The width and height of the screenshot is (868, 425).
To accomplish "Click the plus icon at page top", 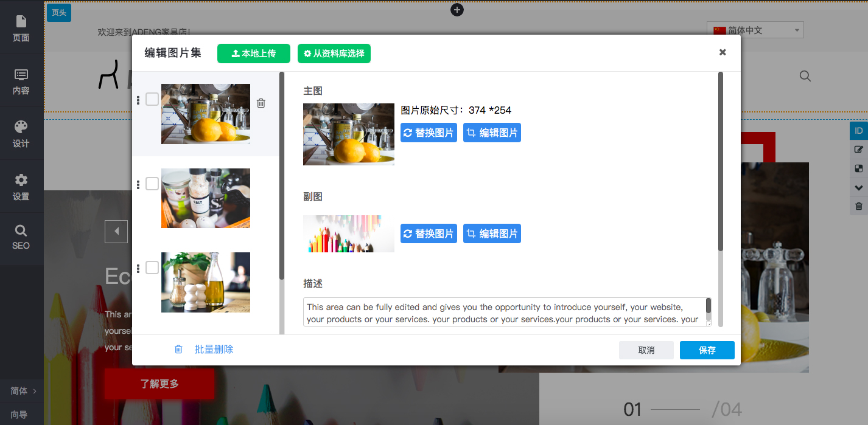I will click(457, 10).
